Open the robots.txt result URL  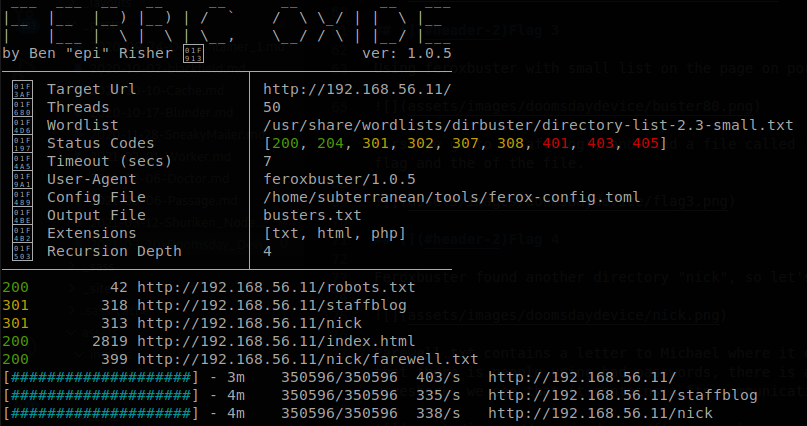[x=276, y=288]
